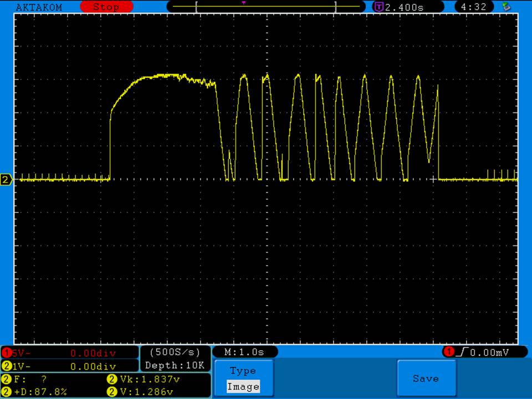
Task: Click the pink trigger marker on memory bar
Action: click(x=244, y=3)
